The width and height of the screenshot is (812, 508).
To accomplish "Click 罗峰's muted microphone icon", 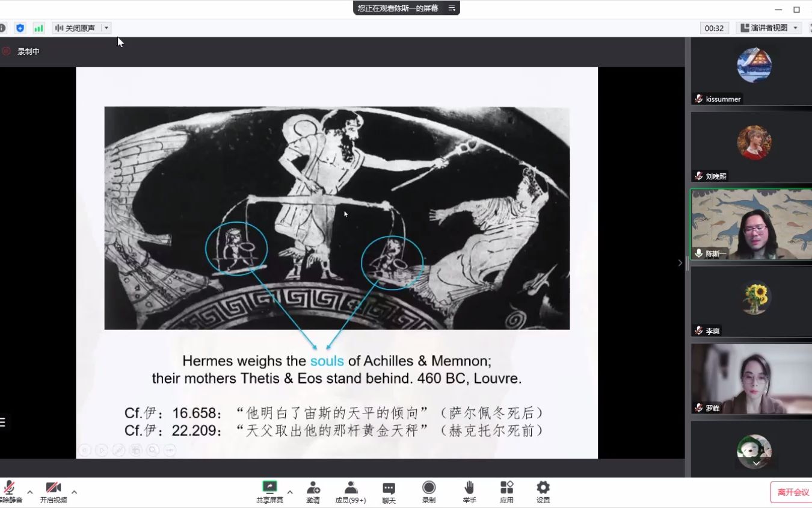I will coord(699,408).
